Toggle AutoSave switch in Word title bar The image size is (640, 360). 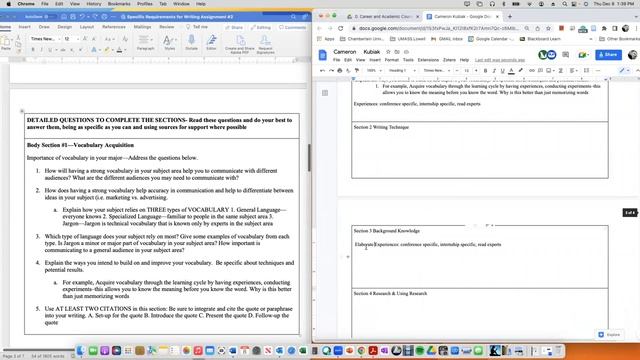pos(51,17)
